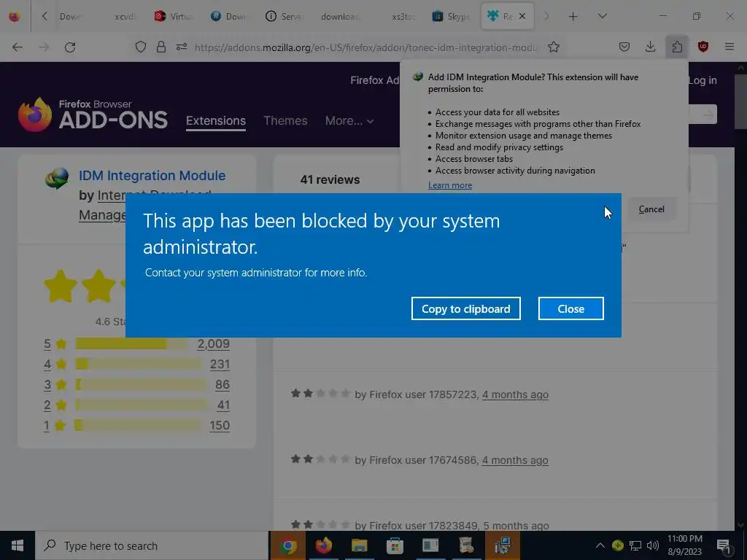The width and height of the screenshot is (747, 560).
Task: Open the Extensions section
Action: [x=216, y=120]
